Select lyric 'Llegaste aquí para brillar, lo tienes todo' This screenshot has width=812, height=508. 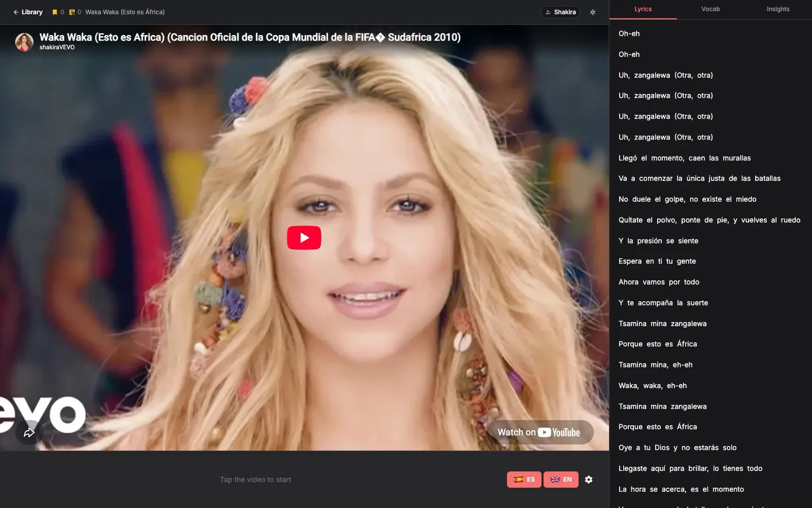(x=691, y=468)
